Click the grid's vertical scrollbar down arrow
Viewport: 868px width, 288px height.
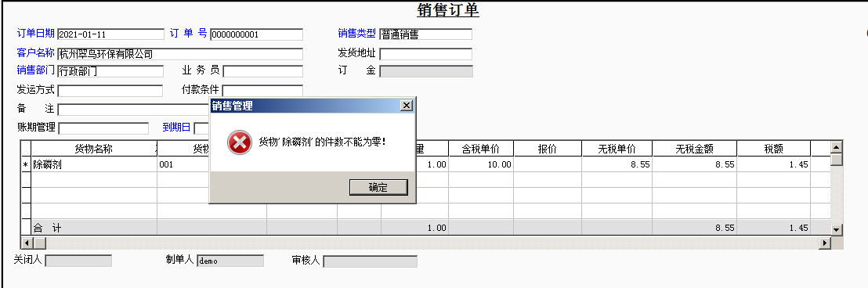click(837, 229)
